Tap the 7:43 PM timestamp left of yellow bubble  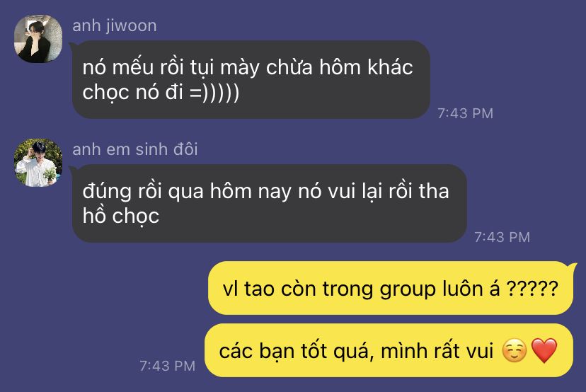click(167, 366)
